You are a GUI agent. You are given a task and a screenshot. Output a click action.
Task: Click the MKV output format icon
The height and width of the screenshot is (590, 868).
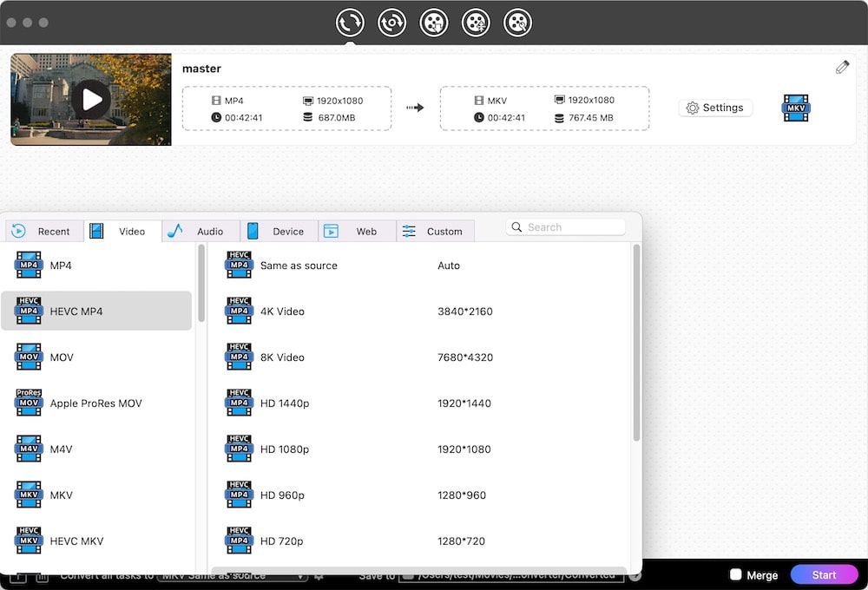(x=796, y=108)
